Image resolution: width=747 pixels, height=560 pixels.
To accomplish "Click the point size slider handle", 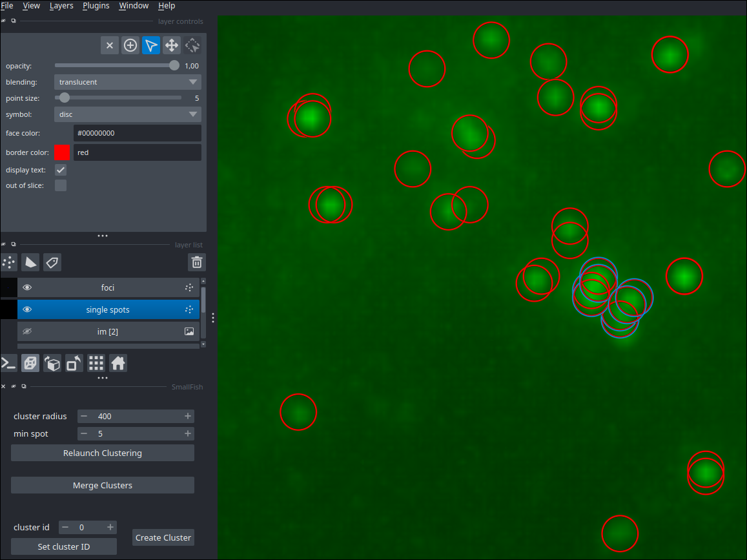I will (x=65, y=98).
